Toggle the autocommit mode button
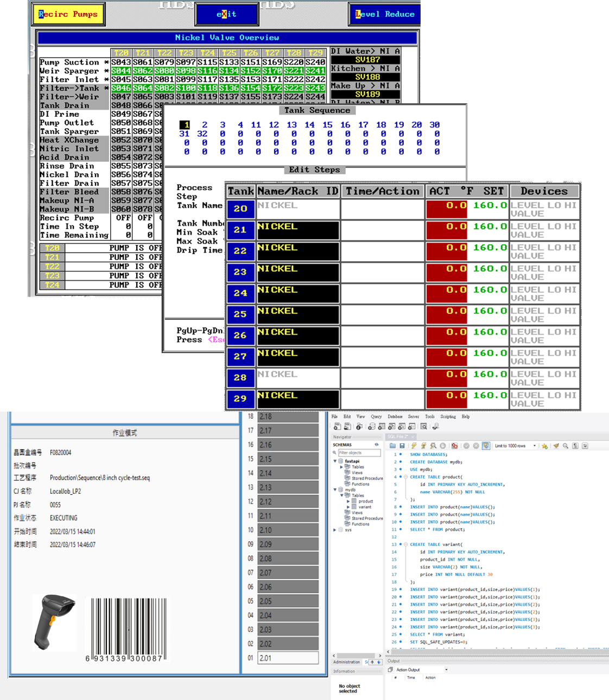 [x=486, y=446]
